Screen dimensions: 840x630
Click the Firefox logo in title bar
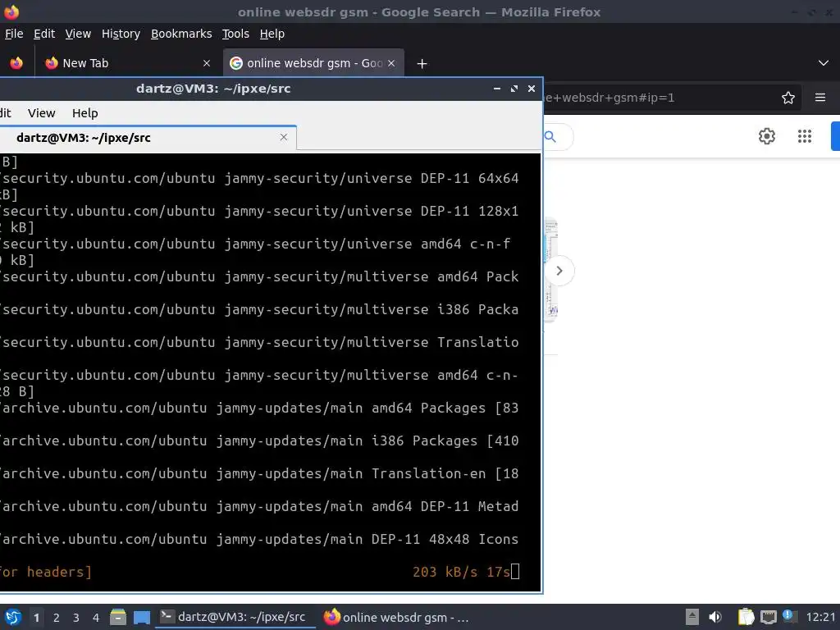11,11
